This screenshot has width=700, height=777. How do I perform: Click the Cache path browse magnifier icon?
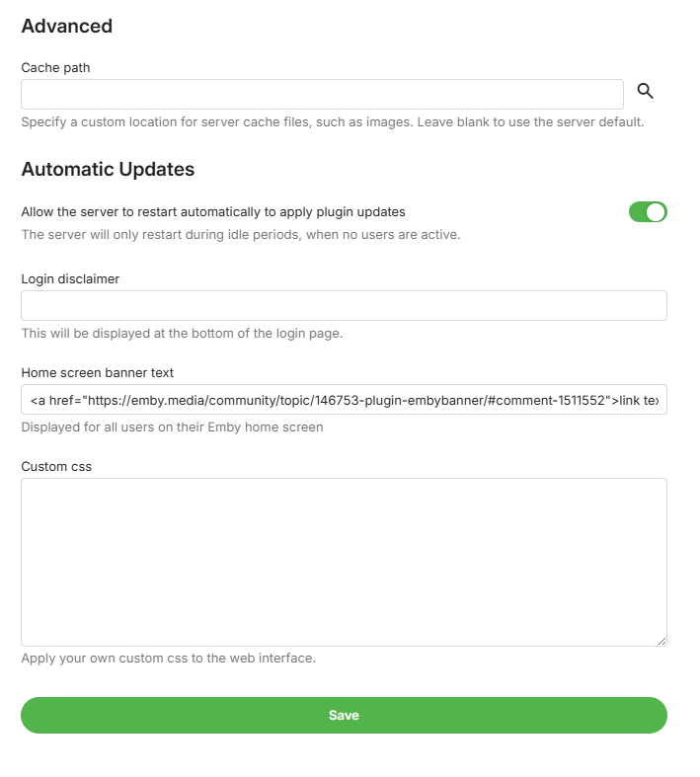(x=646, y=92)
